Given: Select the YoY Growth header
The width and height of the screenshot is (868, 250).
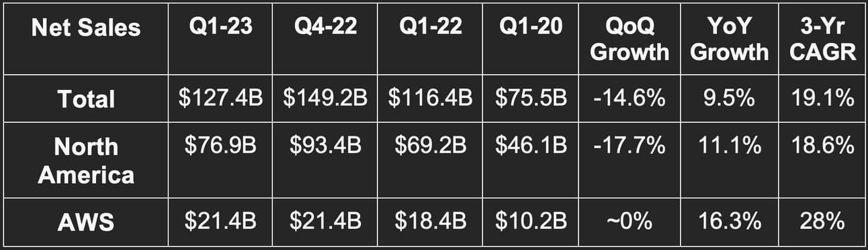Looking at the screenshot, I should pyautogui.click(x=729, y=39).
